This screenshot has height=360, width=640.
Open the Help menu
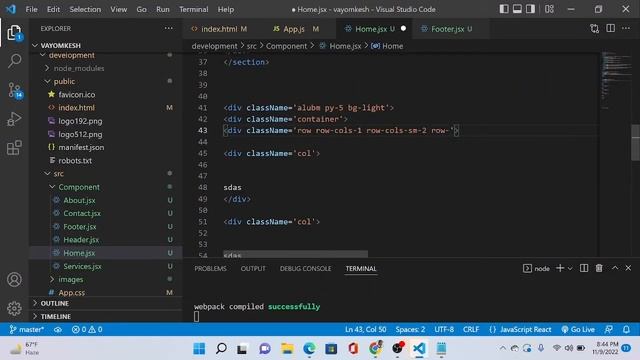(x=226, y=9)
